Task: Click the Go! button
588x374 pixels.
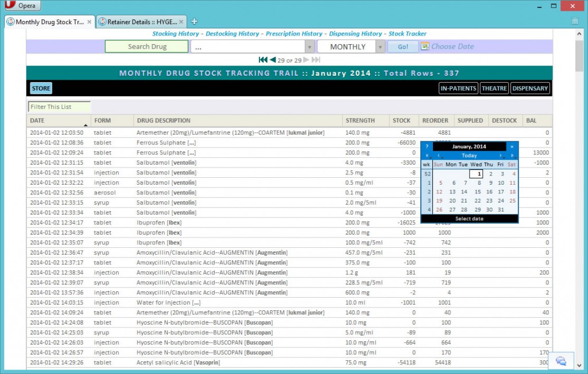Action: tap(403, 46)
